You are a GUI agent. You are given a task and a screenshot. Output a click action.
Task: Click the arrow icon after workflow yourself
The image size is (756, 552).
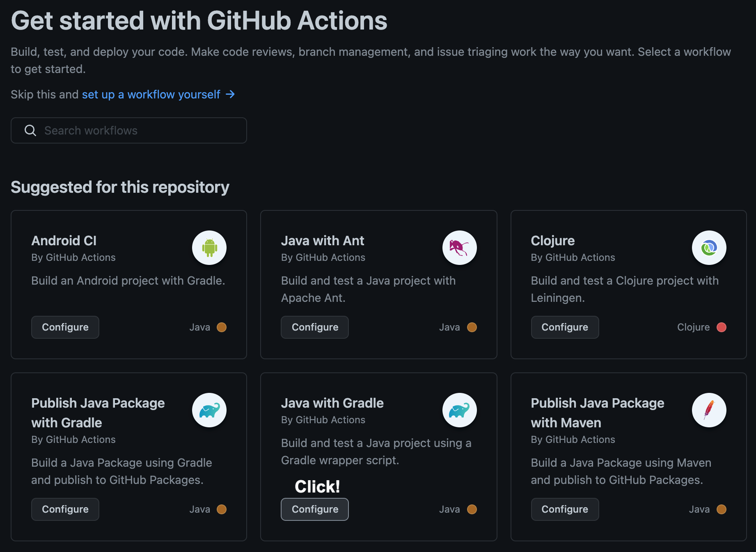[x=230, y=94]
